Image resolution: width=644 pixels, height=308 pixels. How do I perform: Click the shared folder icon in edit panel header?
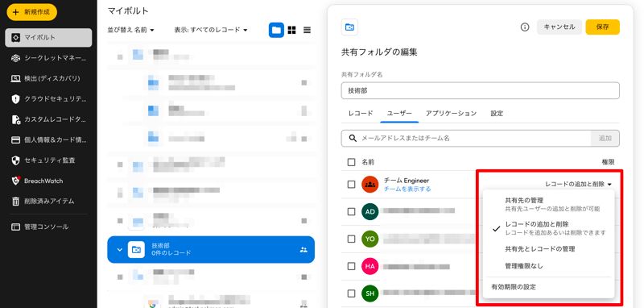(x=349, y=27)
